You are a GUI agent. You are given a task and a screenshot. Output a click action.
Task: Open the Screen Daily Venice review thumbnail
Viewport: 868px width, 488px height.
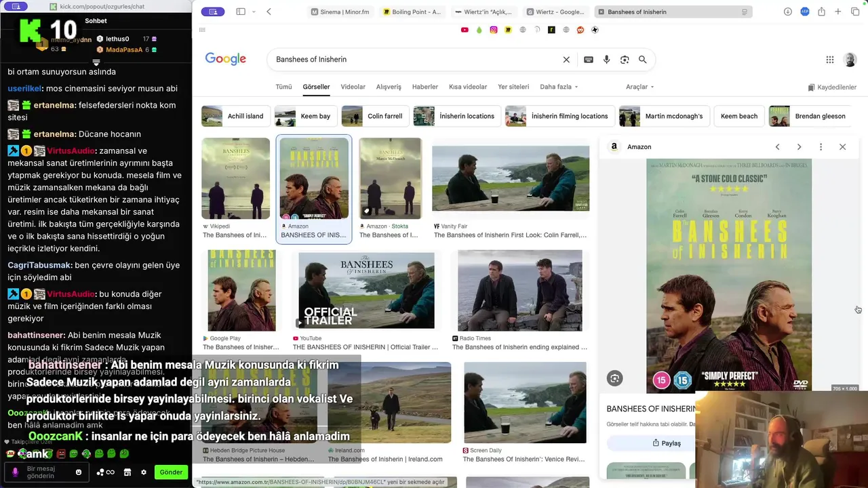(525, 403)
